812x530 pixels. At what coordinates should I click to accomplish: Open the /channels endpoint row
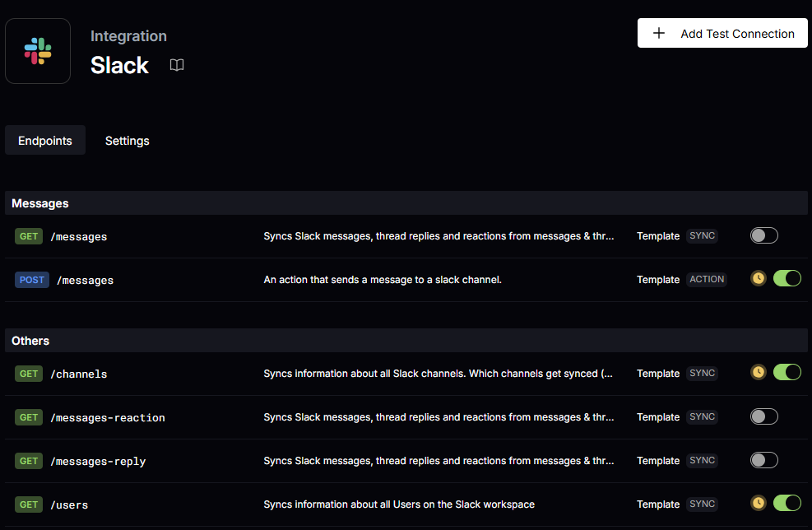click(79, 374)
